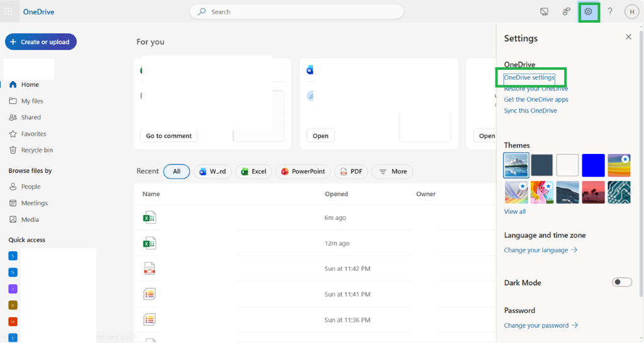644x343 pixels.
Task: Filter recent files by PDF
Action: tap(351, 171)
